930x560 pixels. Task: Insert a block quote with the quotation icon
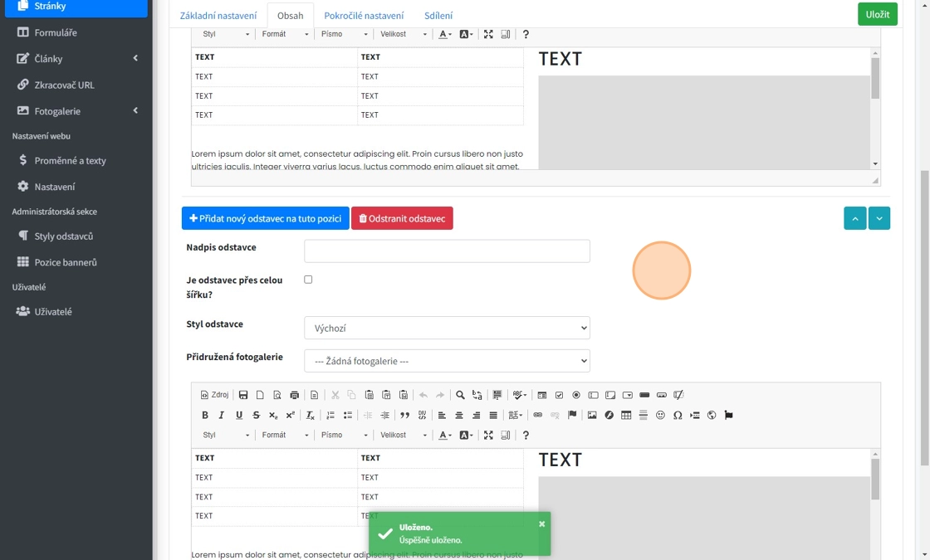[404, 415]
